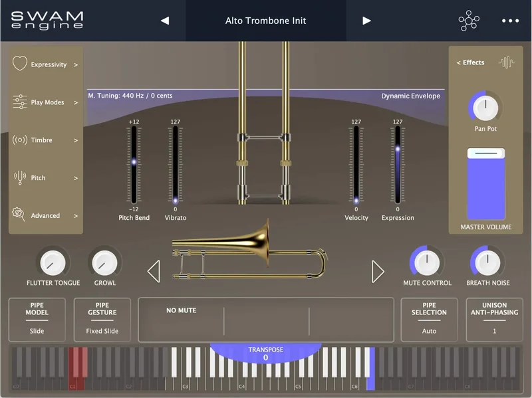Click the Advanced gear-magnifier icon
532x398 pixels.
coord(19,215)
